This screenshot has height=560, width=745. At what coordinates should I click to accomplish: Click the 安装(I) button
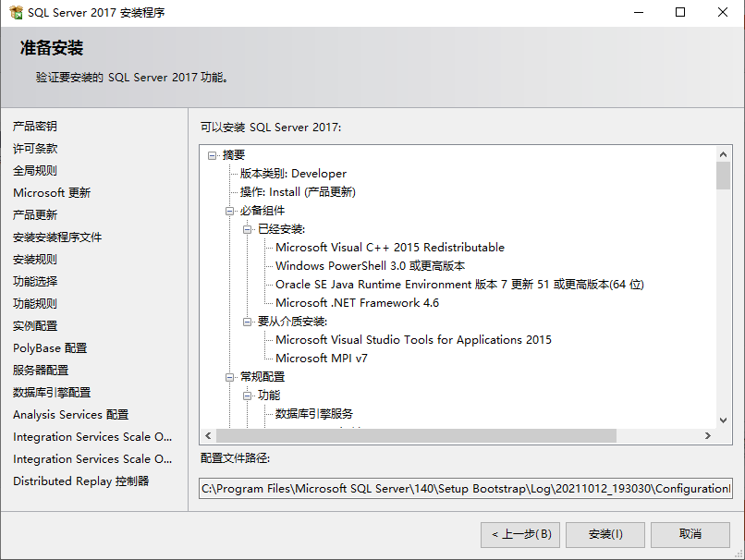(x=605, y=535)
